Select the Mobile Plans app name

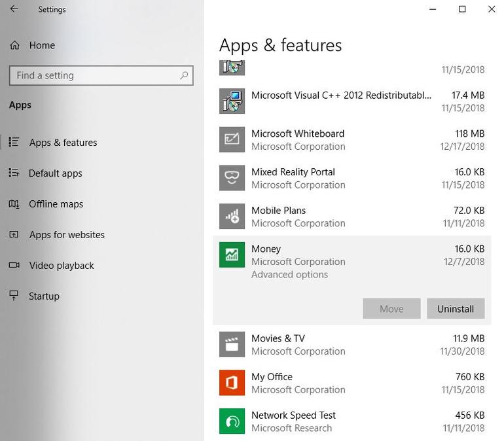pyautogui.click(x=278, y=211)
